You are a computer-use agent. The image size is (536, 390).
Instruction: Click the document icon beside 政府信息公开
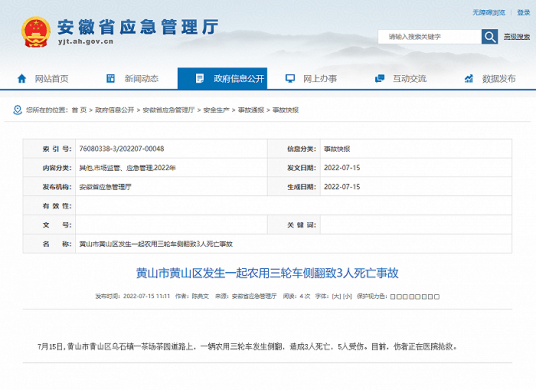tap(200, 79)
